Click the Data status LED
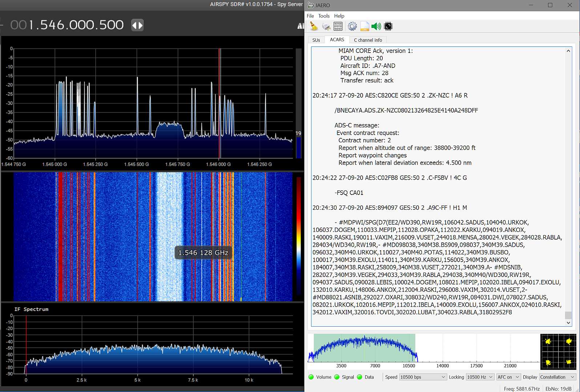580x392 pixels. 360,377
